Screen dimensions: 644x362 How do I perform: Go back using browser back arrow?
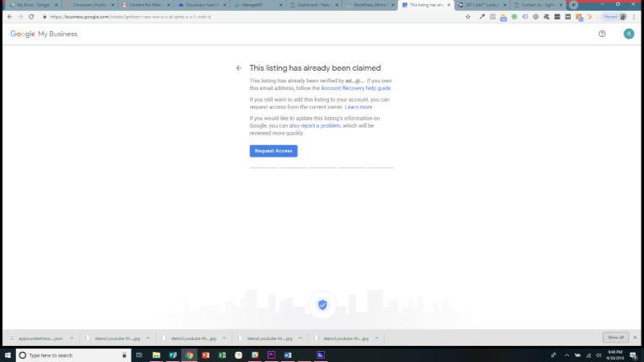(x=10, y=17)
